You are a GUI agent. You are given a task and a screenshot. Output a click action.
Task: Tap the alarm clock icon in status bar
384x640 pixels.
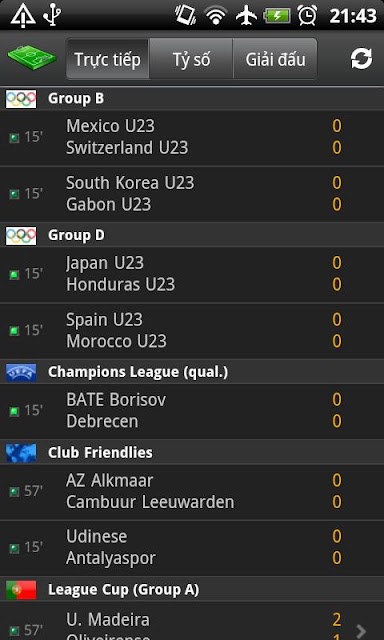coord(307,16)
